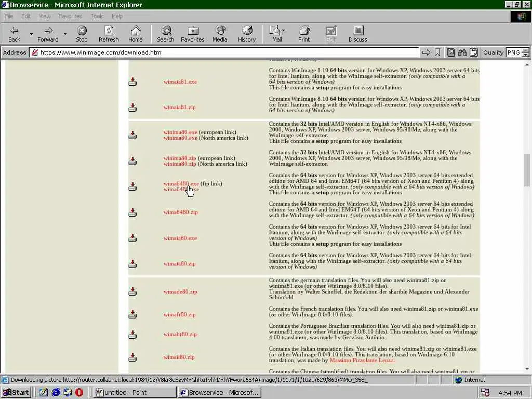Click download icon beside winima80.zip
The height and width of the screenshot is (399, 532).
[x=132, y=161]
